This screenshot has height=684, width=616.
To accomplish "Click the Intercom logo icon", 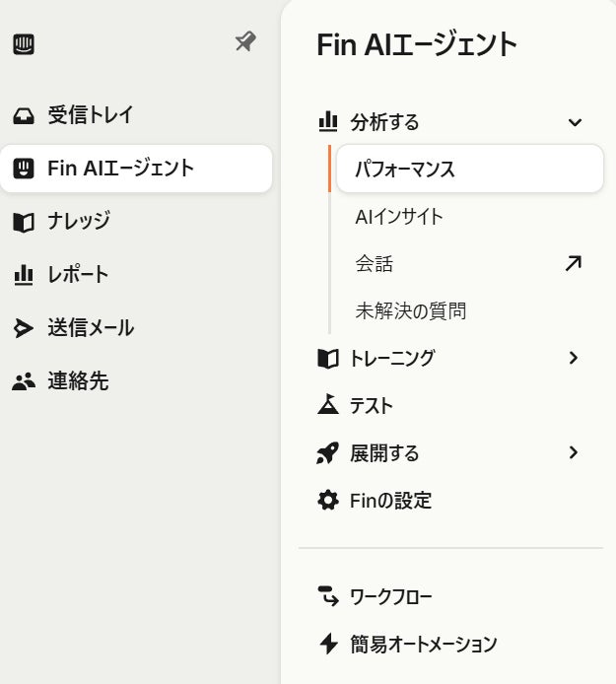I will [x=24, y=44].
